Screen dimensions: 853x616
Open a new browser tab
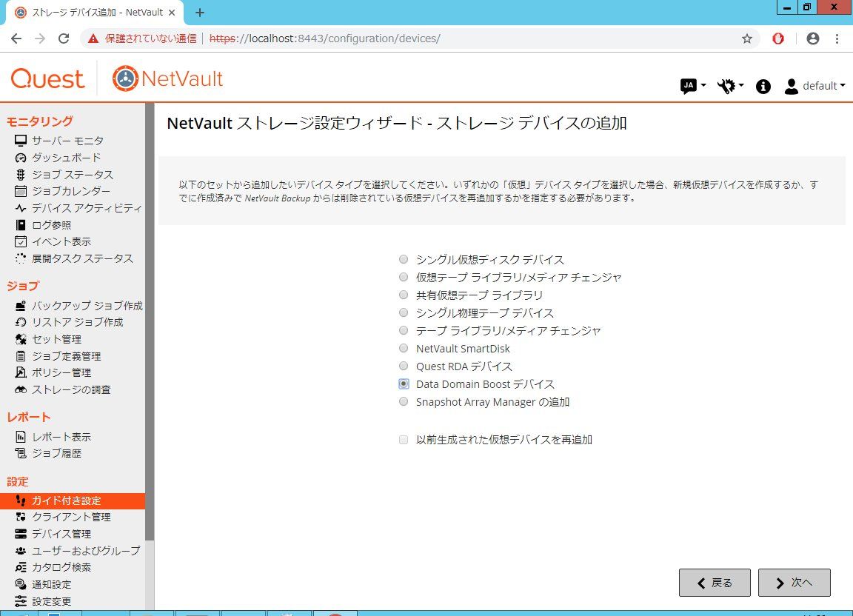click(x=200, y=13)
